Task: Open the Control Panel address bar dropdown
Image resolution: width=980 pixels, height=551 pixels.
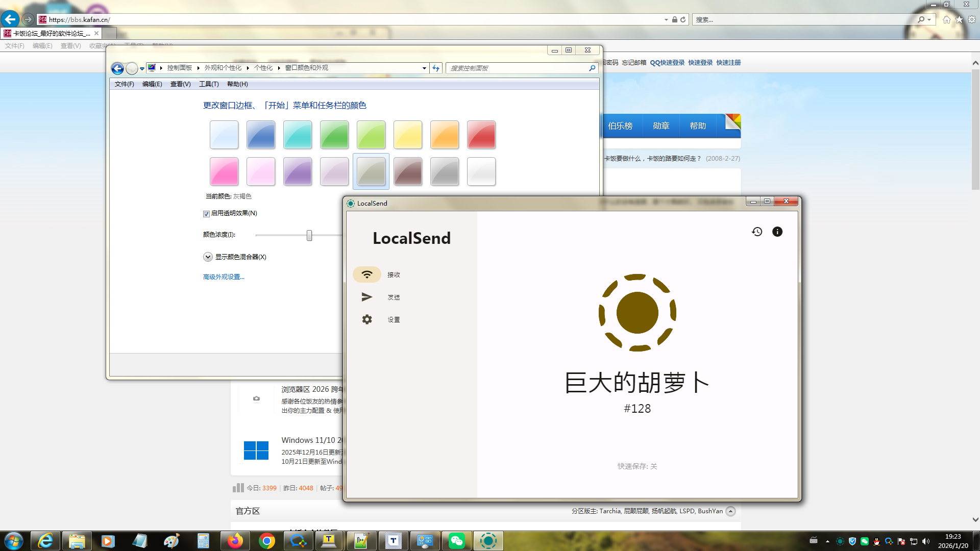Action: click(x=424, y=68)
